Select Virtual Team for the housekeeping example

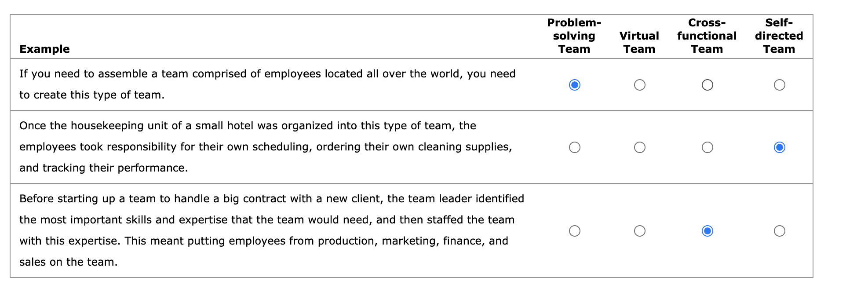coord(640,147)
